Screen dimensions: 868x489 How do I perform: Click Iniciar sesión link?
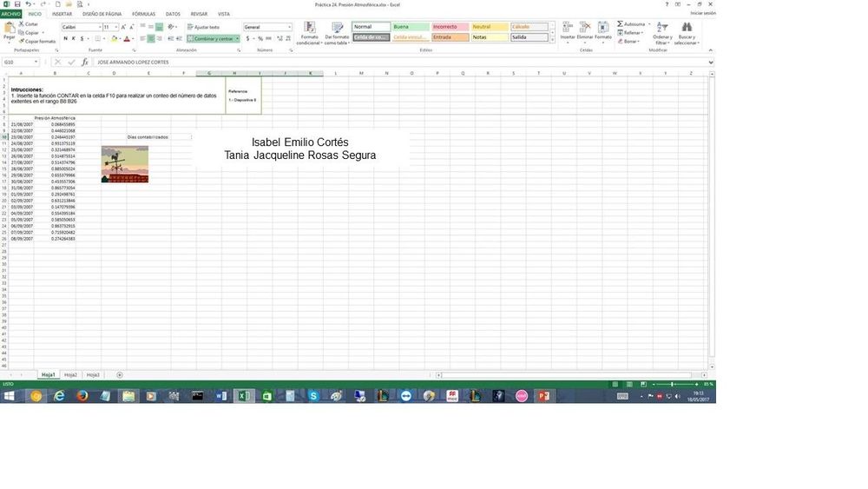point(702,14)
